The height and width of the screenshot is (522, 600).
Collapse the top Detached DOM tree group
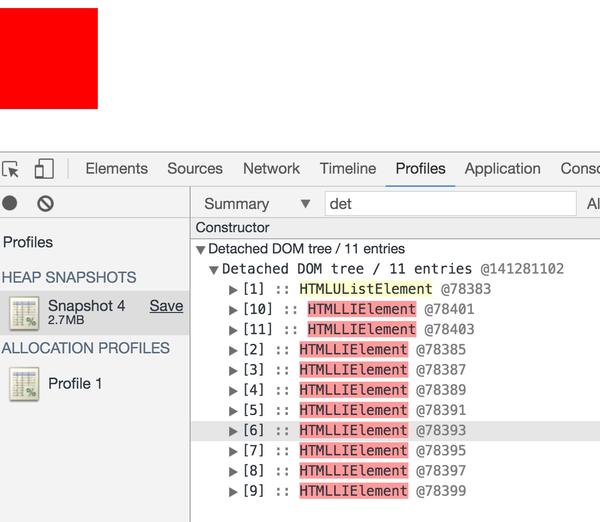pyautogui.click(x=201, y=250)
